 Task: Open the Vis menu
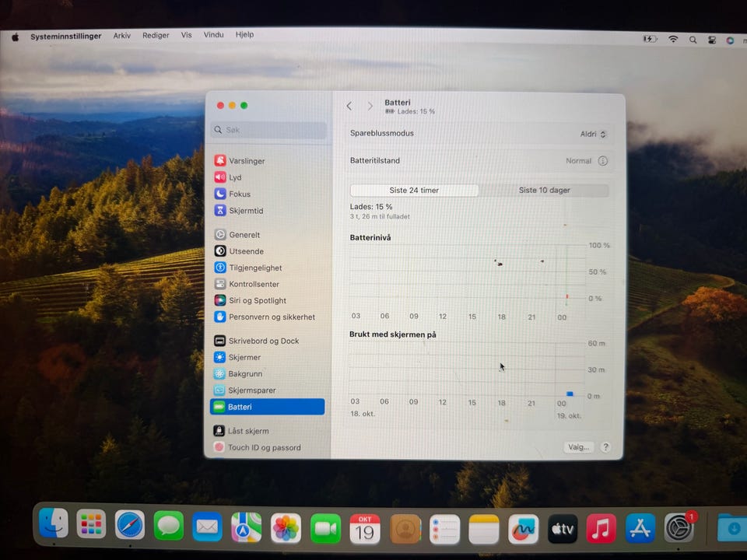(186, 35)
